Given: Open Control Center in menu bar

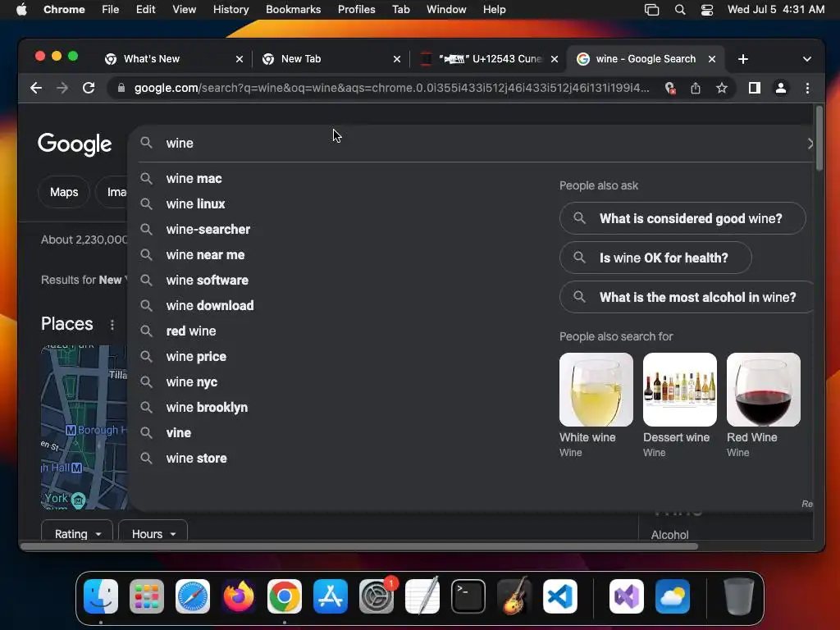Looking at the screenshot, I should tap(707, 10).
